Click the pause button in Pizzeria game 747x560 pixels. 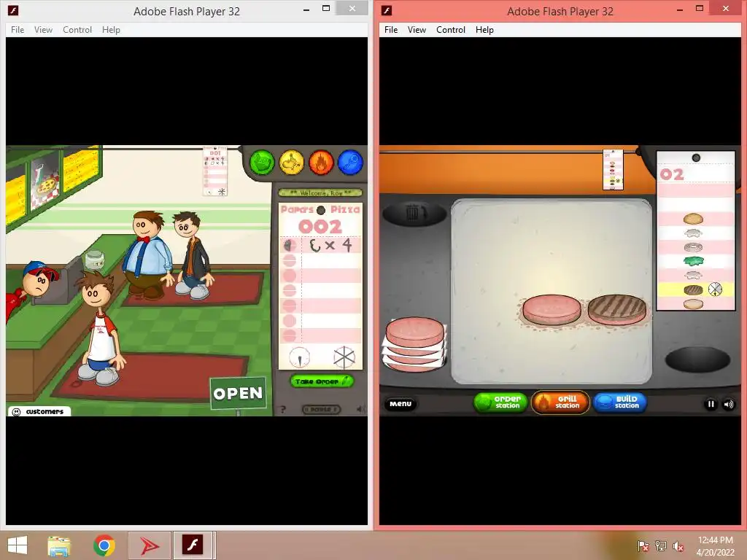click(x=321, y=409)
